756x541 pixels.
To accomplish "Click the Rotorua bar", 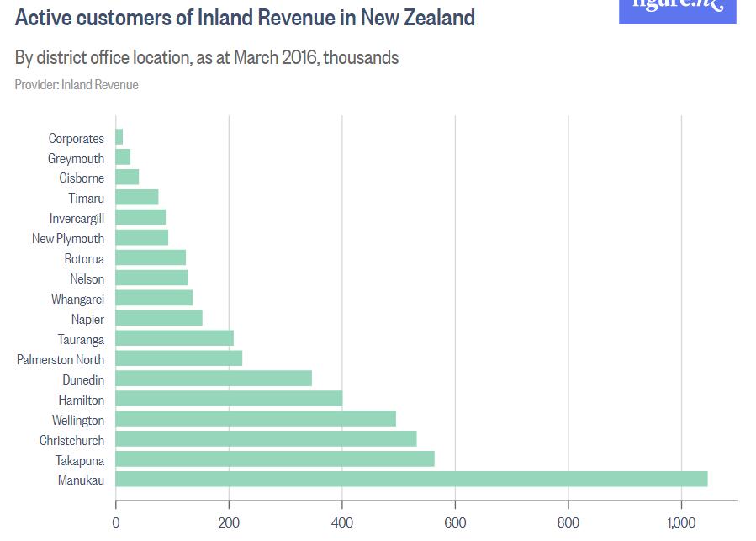I will click(151, 257).
